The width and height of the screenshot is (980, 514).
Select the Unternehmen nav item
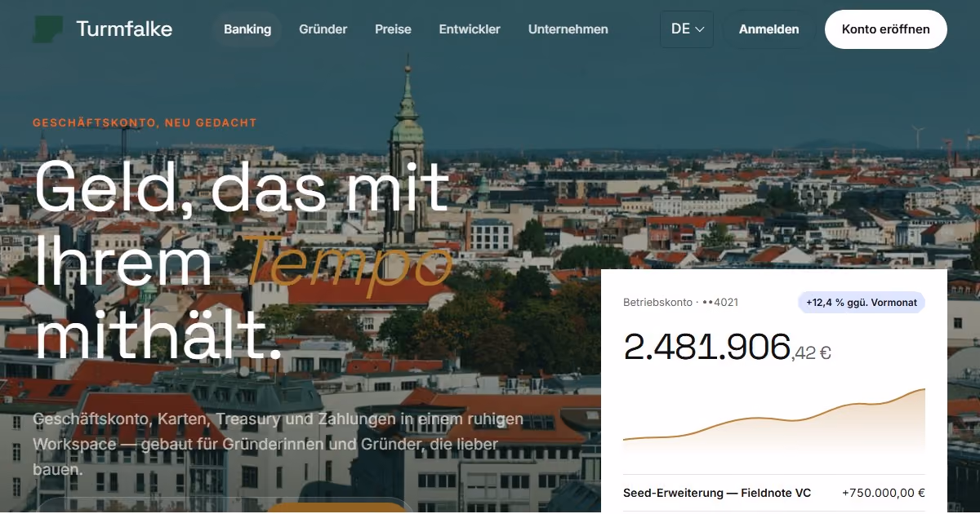tap(568, 29)
